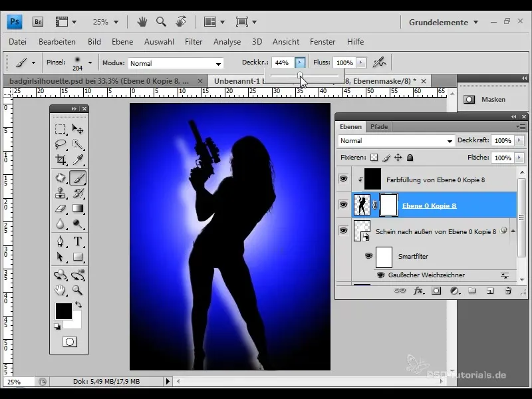This screenshot has width=532, height=399.
Task: Select the Hand tool in the toolbox
Action: click(61, 291)
